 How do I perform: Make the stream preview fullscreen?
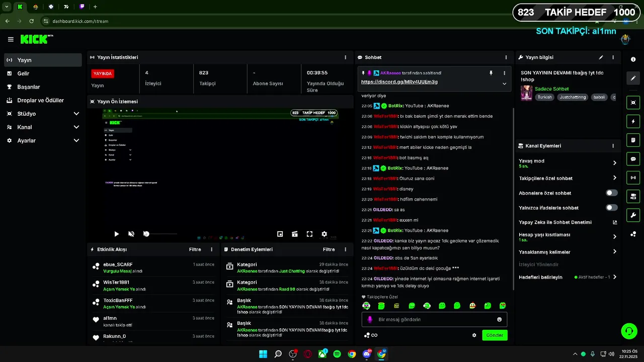click(x=309, y=234)
